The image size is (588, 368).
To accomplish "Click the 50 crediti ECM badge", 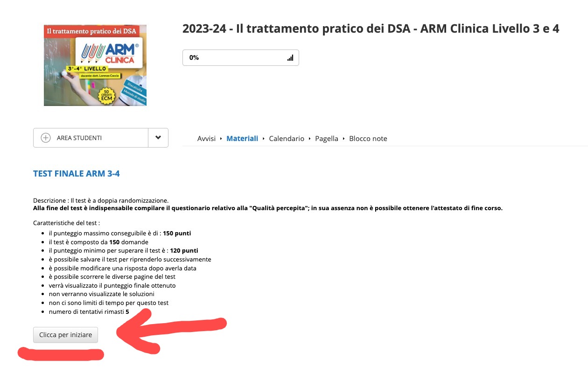I will tap(108, 95).
